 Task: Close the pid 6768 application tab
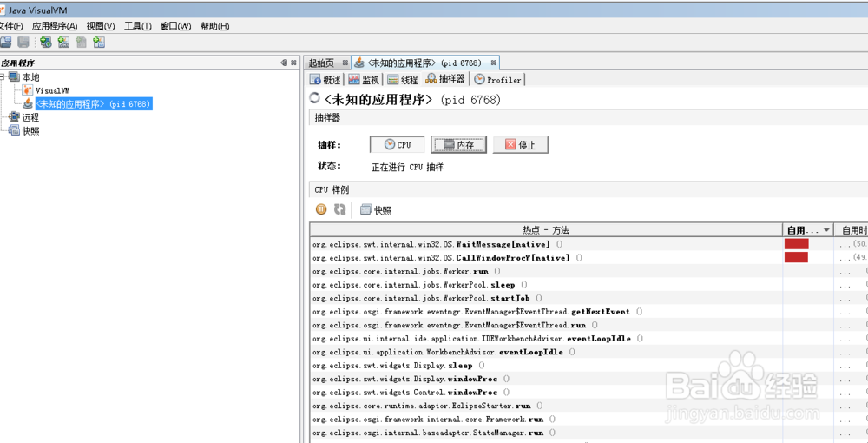click(x=494, y=63)
